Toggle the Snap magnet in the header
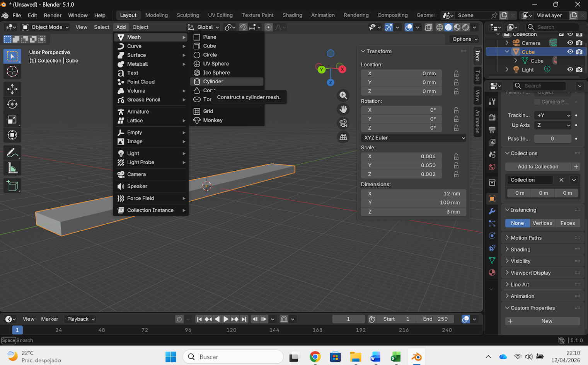This screenshot has width=588, height=365. coord(243,27)
